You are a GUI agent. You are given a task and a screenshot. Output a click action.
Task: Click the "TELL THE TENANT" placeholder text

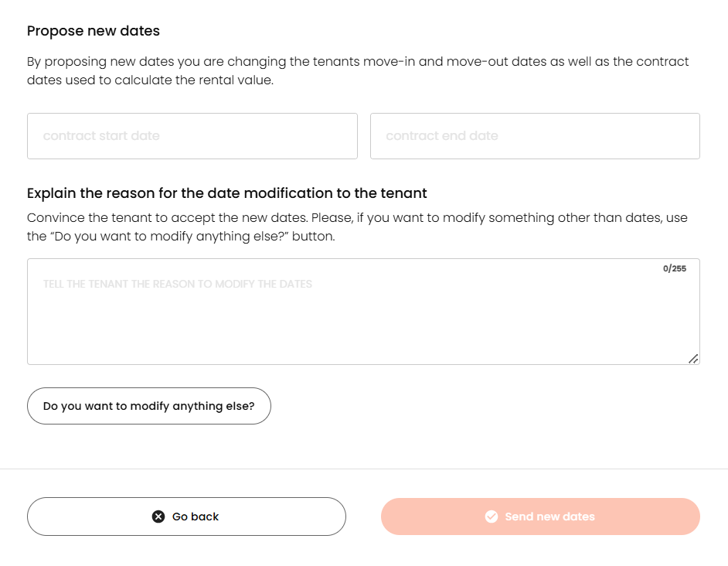click(x=178, y=285)
